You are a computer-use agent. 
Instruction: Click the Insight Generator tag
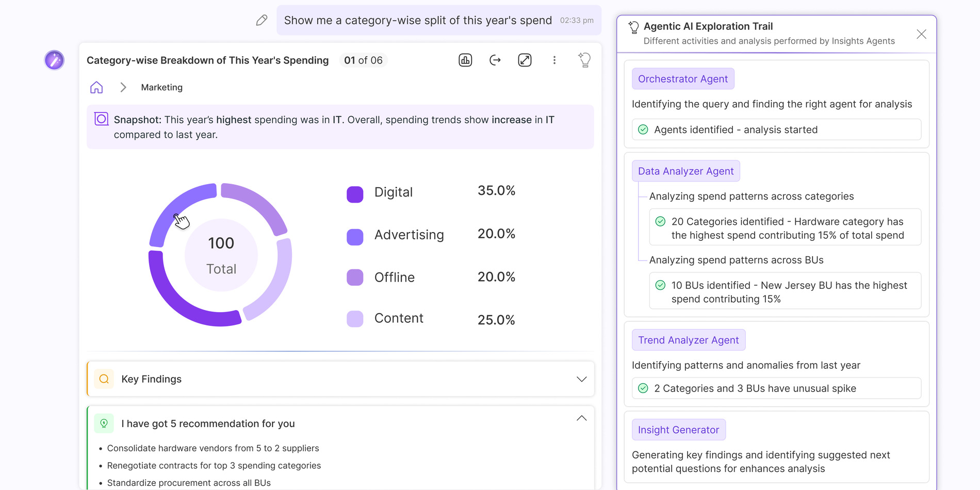(x=679, y=430)
